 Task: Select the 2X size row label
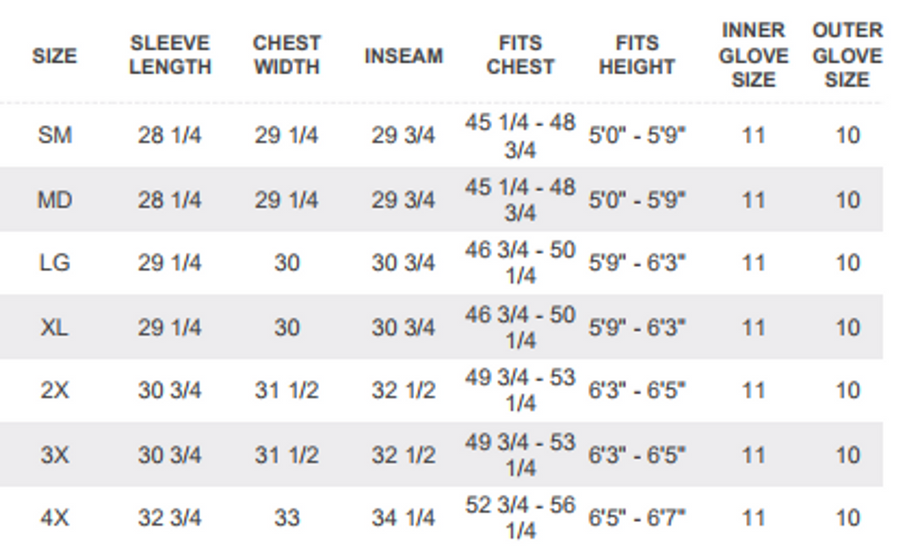click(x=54, y=391)
